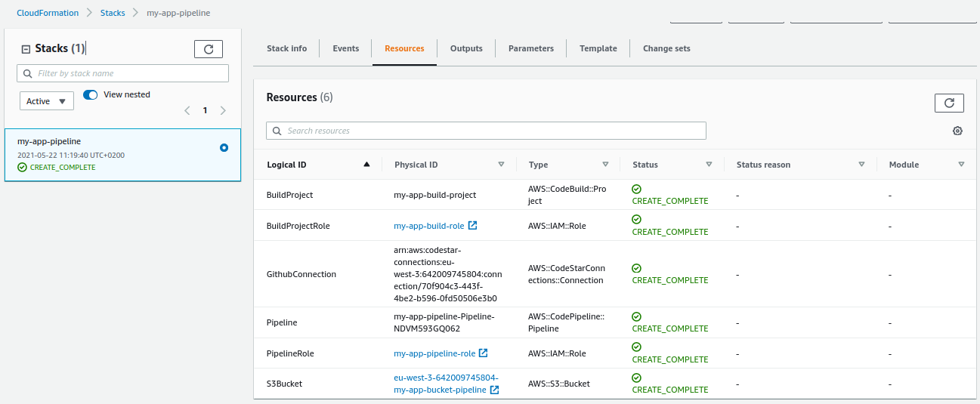
Task: Open resources table settings gear
Action: (957, 131)
